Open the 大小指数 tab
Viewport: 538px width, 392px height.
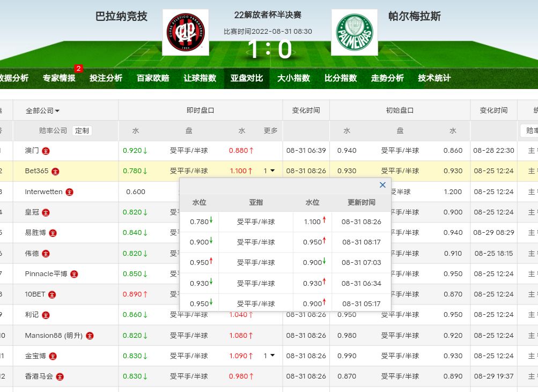(x=293, y=78)
